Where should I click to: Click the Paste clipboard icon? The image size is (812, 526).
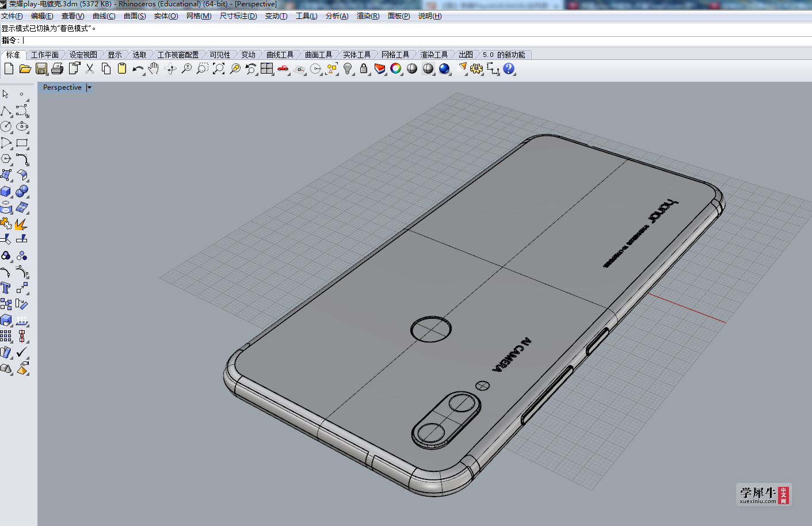[122, 68]
